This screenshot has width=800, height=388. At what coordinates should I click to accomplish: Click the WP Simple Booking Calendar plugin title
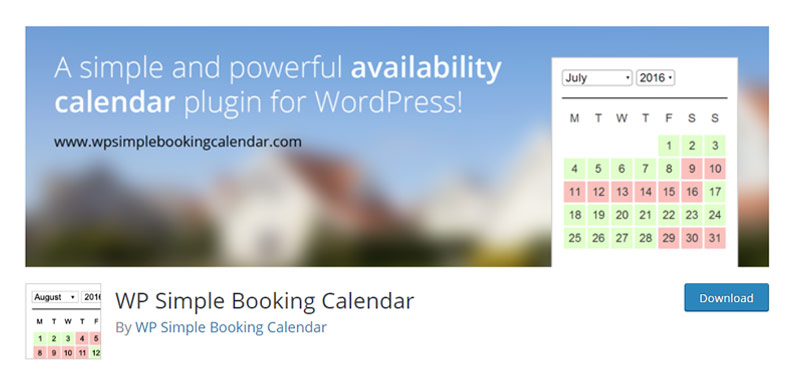click(x=264, y=301)
